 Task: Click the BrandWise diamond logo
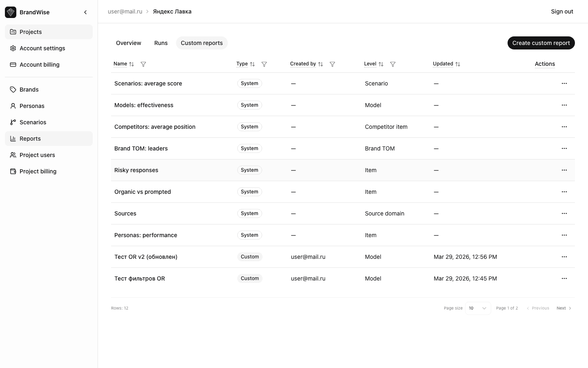click(x=10, y=12)
